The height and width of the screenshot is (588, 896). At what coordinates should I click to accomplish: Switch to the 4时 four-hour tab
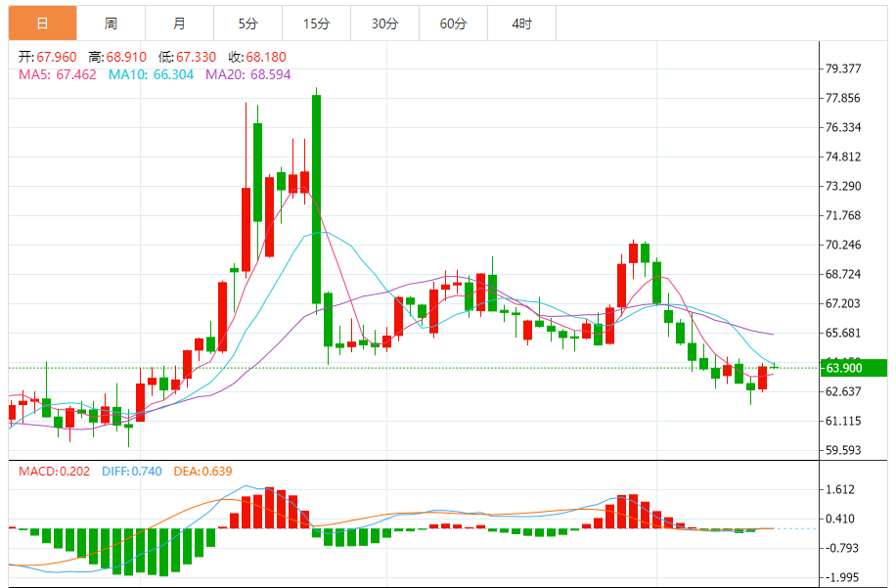(x=522, y=23)
